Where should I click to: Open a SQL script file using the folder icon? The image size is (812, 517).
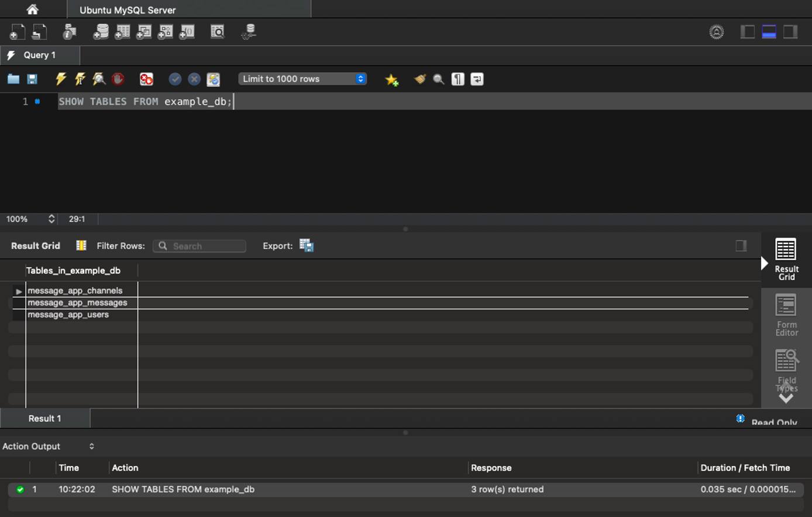[13, 79]
